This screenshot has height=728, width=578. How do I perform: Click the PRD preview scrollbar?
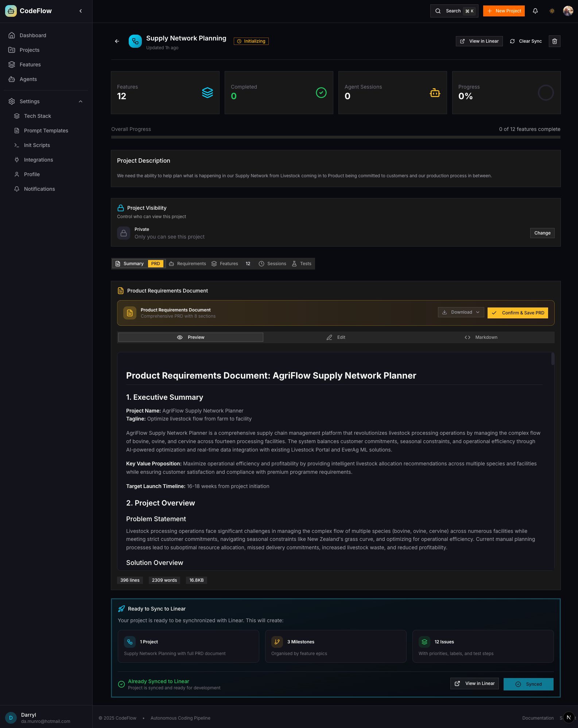(553, 359)
